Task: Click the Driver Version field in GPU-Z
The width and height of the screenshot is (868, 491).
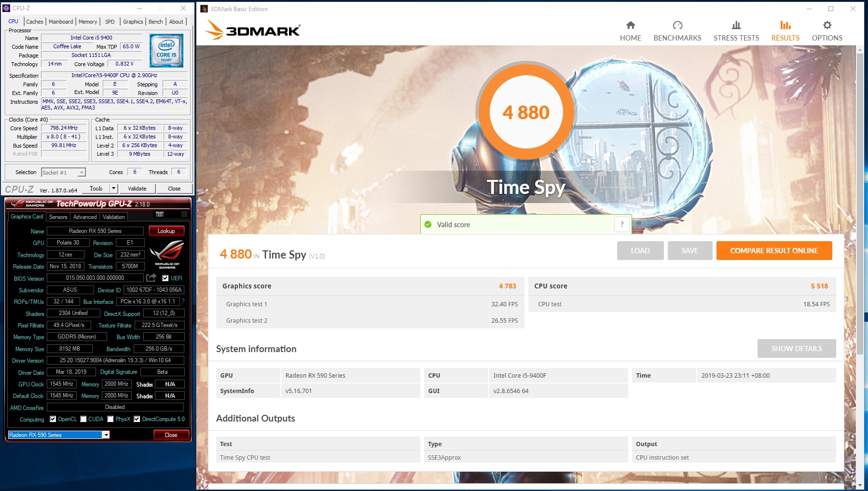Action: 115,360
